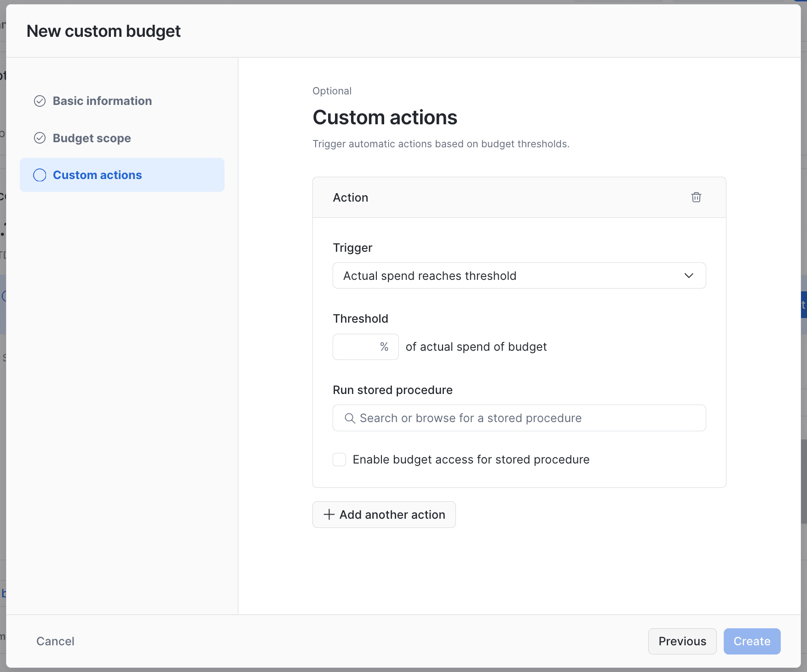This screenshot has height=672, width=807.
Task: Click the Action card header
Action: coord(519,197)
